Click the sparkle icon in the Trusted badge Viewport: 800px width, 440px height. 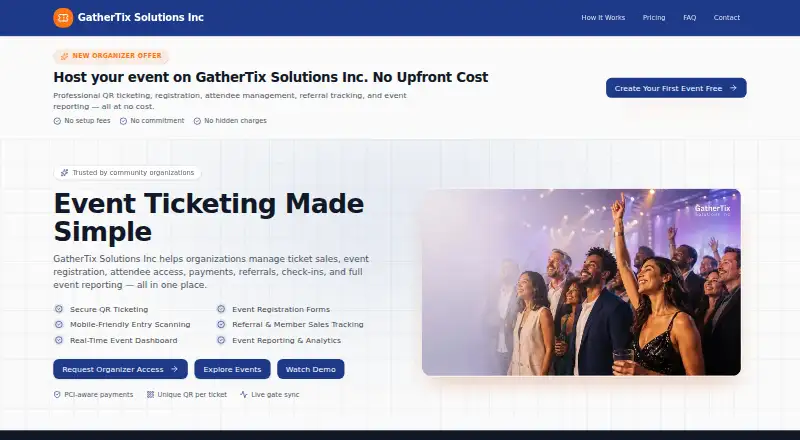click(x=64, y=173)
